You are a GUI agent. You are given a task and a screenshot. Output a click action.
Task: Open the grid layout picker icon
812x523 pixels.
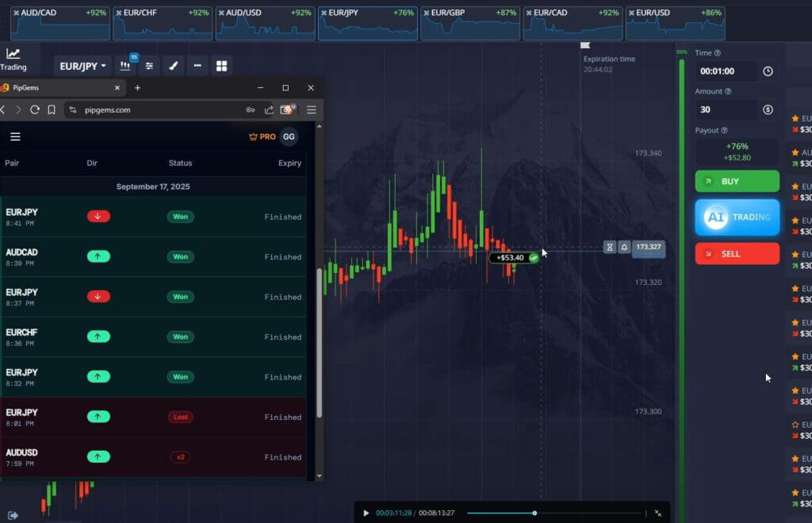(221, 66)
